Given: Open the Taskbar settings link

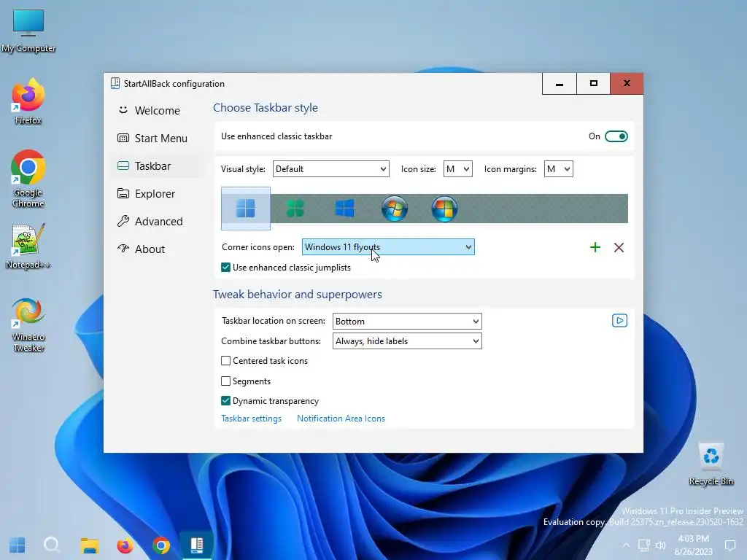Looking at the screenshot, I should (x=251, y=419).
